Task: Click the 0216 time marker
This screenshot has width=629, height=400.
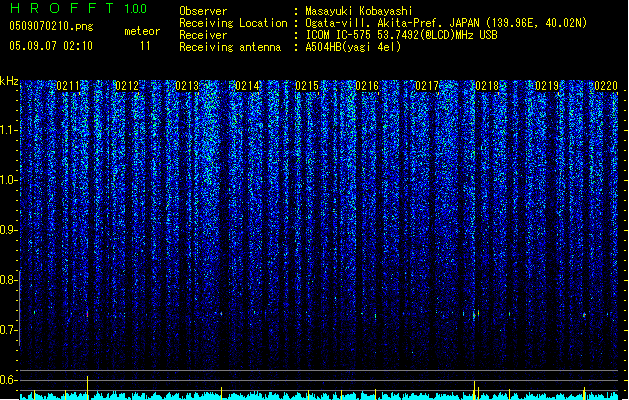Action: pos(367,86)
